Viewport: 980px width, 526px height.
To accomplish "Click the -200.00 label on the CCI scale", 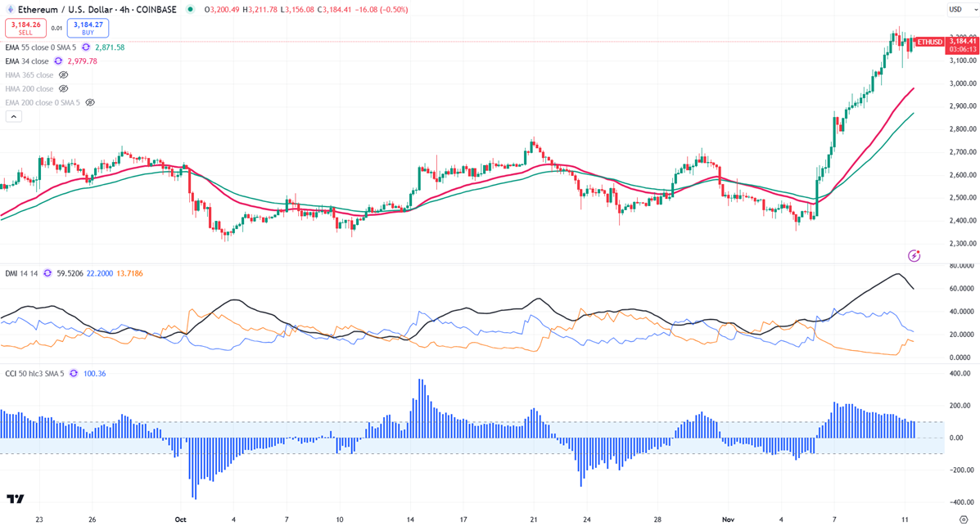I will (x=962, y=470).
